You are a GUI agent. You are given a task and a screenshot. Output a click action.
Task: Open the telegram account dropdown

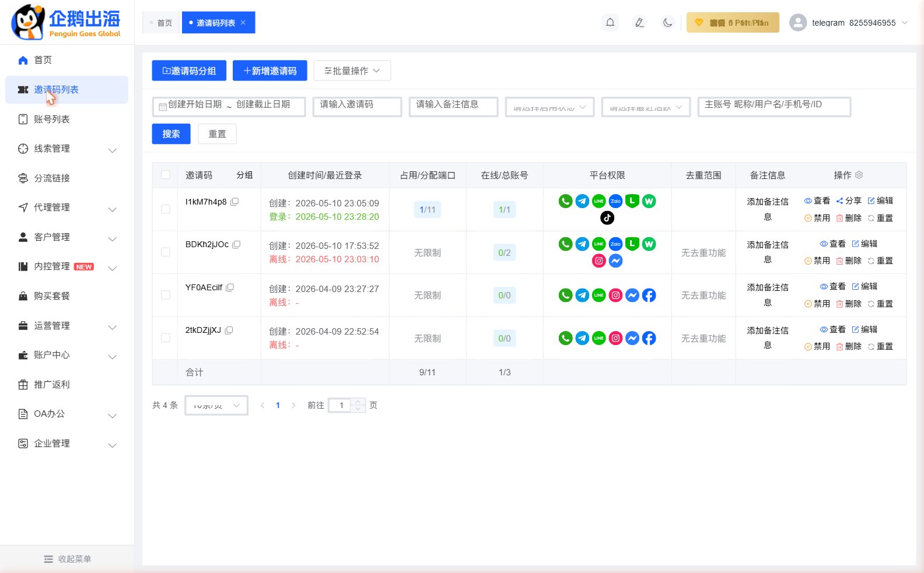point(849,23)
